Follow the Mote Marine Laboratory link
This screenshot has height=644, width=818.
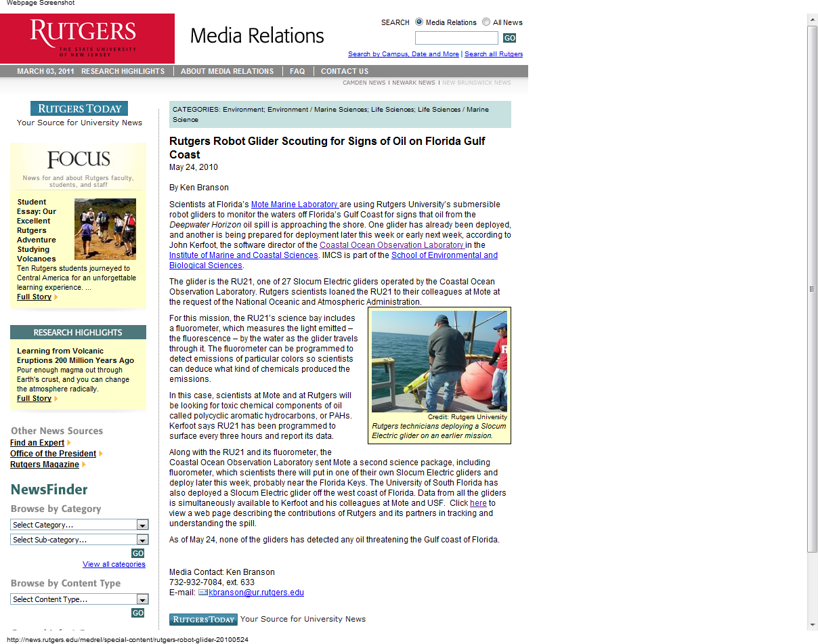[x=295, y=205]
